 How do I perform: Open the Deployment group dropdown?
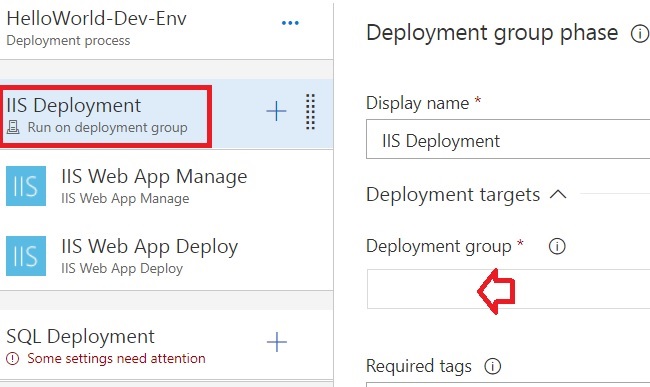(x=508, y=289)
